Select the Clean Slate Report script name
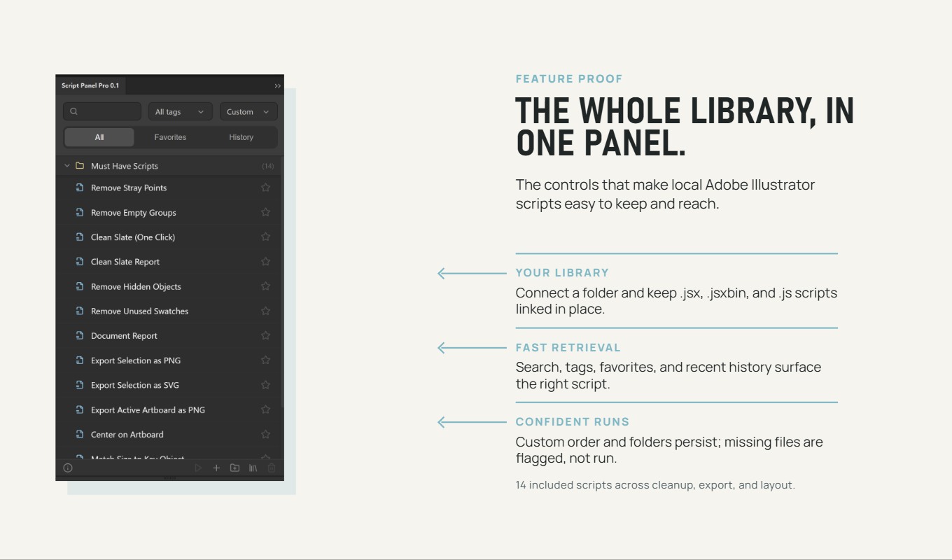Viewport: 952px width, 560px height. (x=125, y=262)
